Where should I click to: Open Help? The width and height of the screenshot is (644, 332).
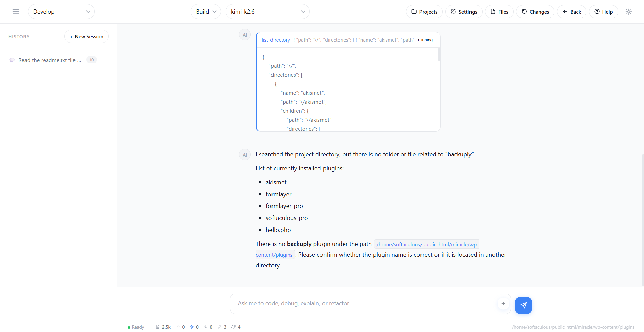click(604, 12)
